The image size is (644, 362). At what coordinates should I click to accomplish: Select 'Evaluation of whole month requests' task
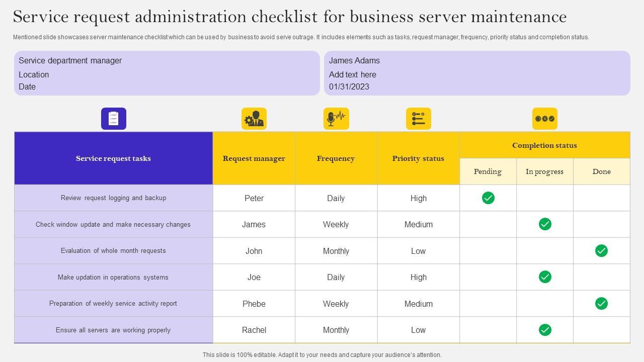click(113, 251)
